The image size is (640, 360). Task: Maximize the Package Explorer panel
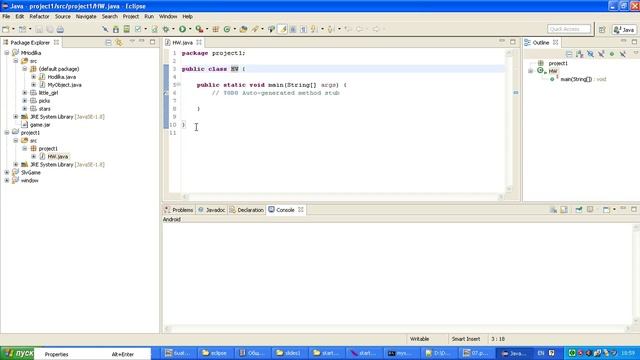pos(153,42)
